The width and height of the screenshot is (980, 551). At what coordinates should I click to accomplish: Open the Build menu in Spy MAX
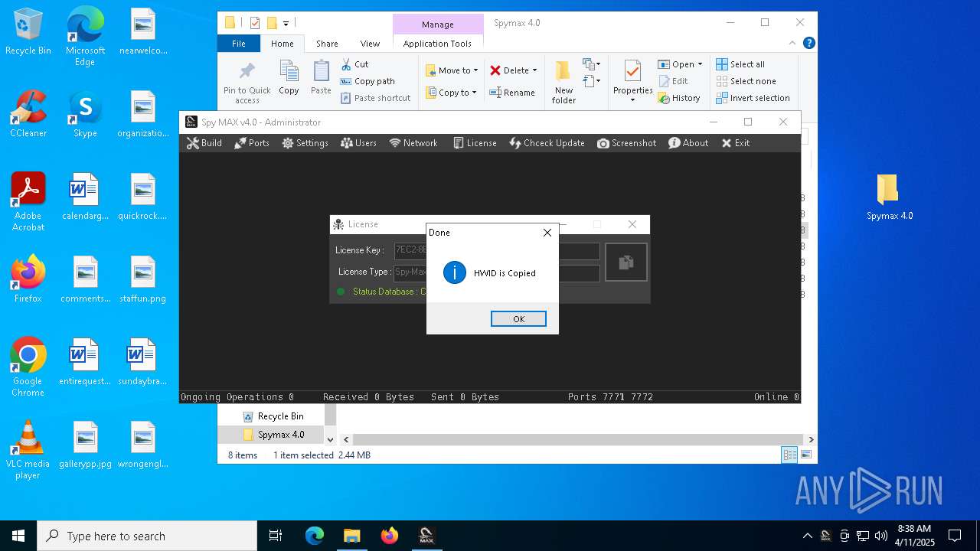click(x=204, y=143)
